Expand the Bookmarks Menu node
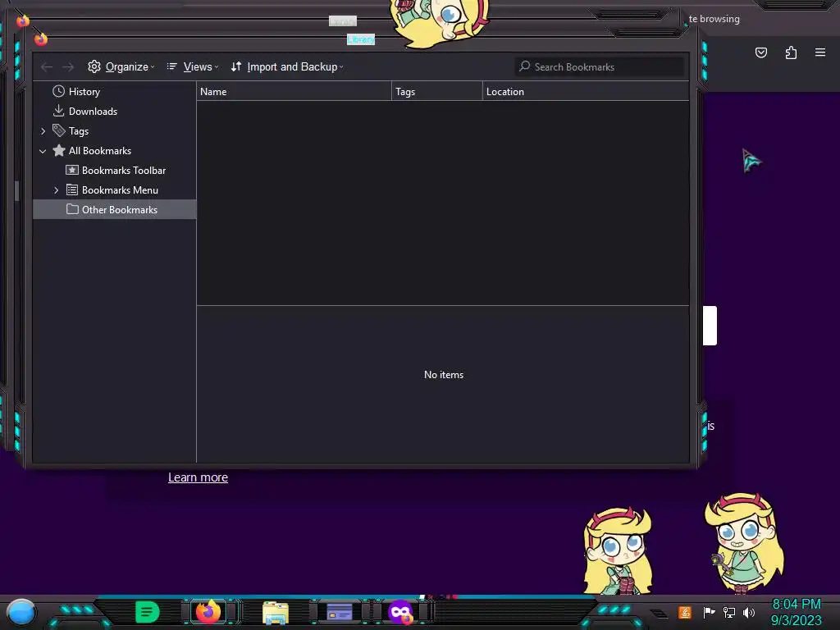The width and height of the screenshot is (840, 630). click(x=57, y=190)
